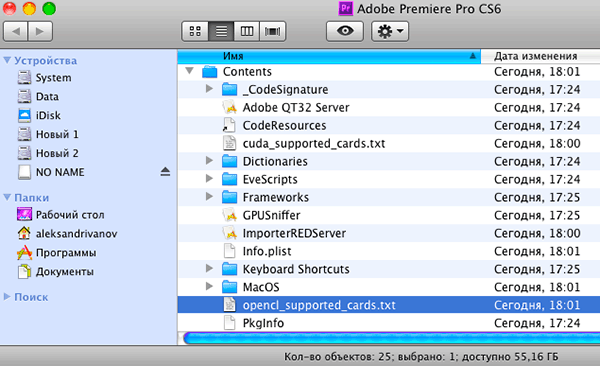Screen dimensions: 600x366
Task: Select the MacOS folder icon
Action: click(230, 287)
